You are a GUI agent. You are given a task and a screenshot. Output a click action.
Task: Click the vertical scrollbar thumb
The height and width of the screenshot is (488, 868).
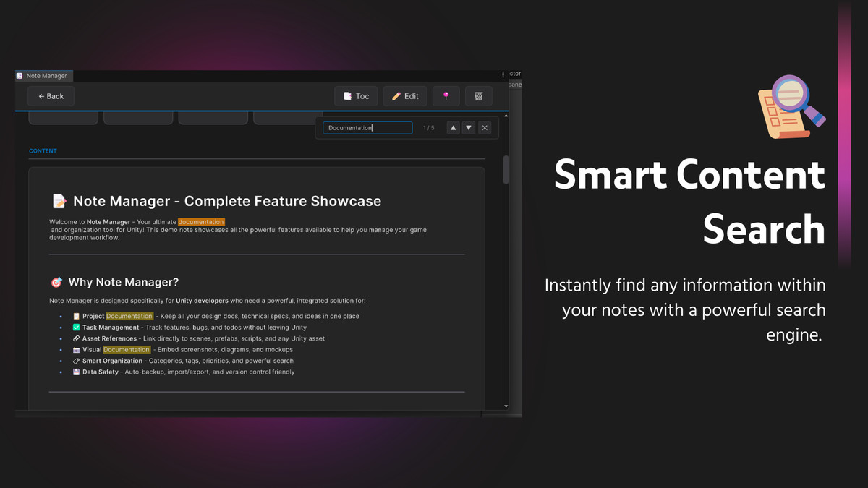coord(506,170)
